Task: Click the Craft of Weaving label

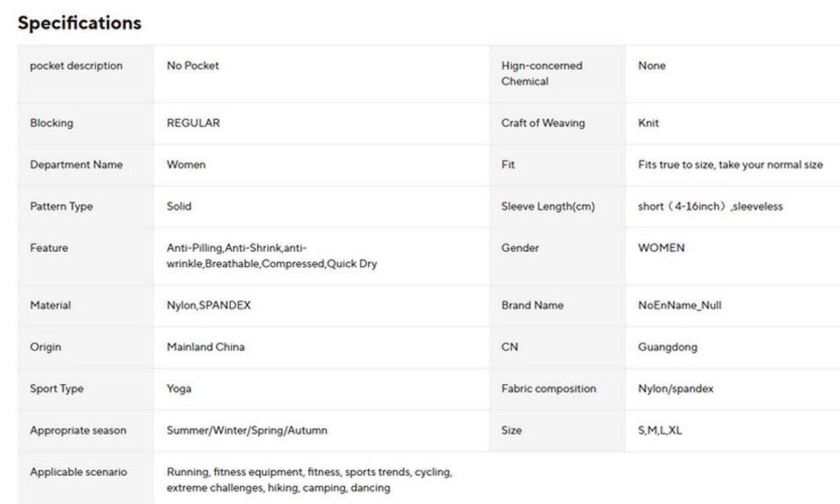Action: coord(543,123)
